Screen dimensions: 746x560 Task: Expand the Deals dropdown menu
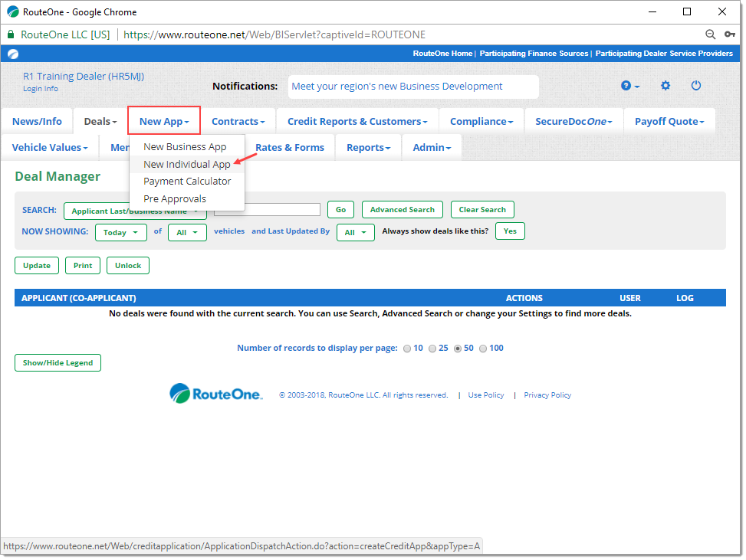click(100, 122)
